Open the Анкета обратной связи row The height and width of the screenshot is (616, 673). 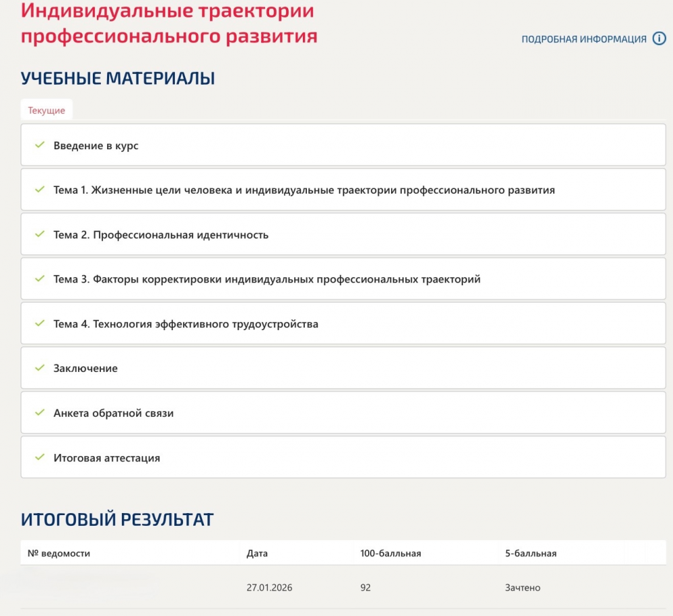[343, 413]
